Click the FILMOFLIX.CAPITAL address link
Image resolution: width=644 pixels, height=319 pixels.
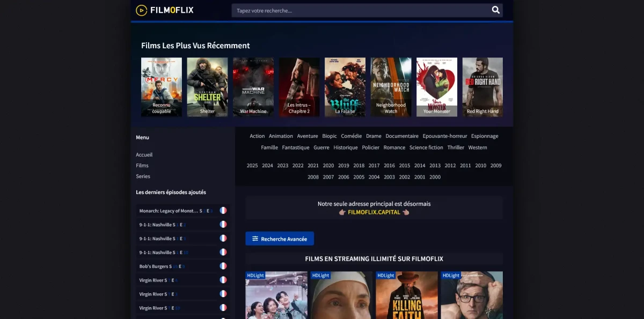[374, 212]
